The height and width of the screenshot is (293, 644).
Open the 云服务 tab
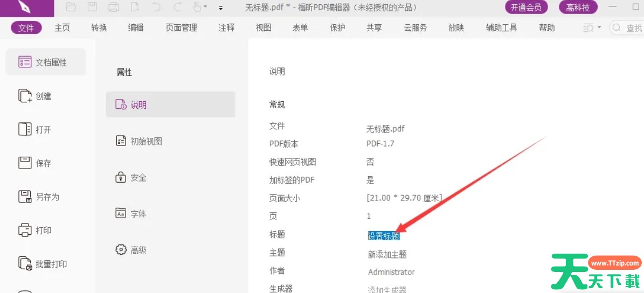tap(416, 28)
